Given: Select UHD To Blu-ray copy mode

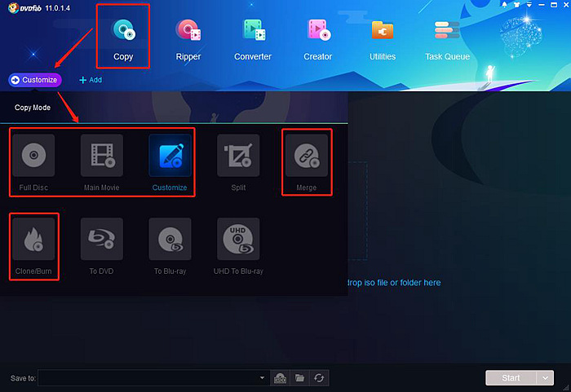Looking at the screenshot, I should [238, 246].
